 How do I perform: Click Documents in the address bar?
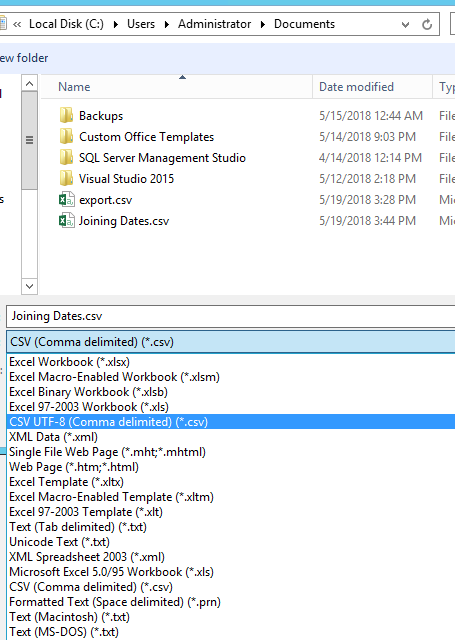(304, 24)
